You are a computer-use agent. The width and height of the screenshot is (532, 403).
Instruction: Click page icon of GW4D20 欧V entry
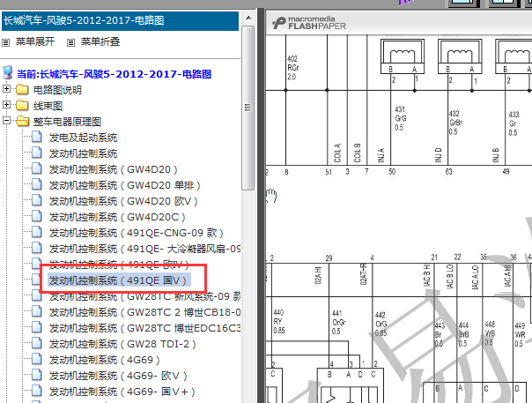37,200
